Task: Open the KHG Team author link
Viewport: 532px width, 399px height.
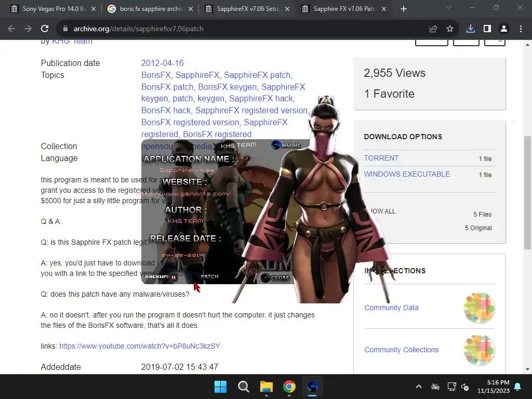Action: [x=72, y=42]
